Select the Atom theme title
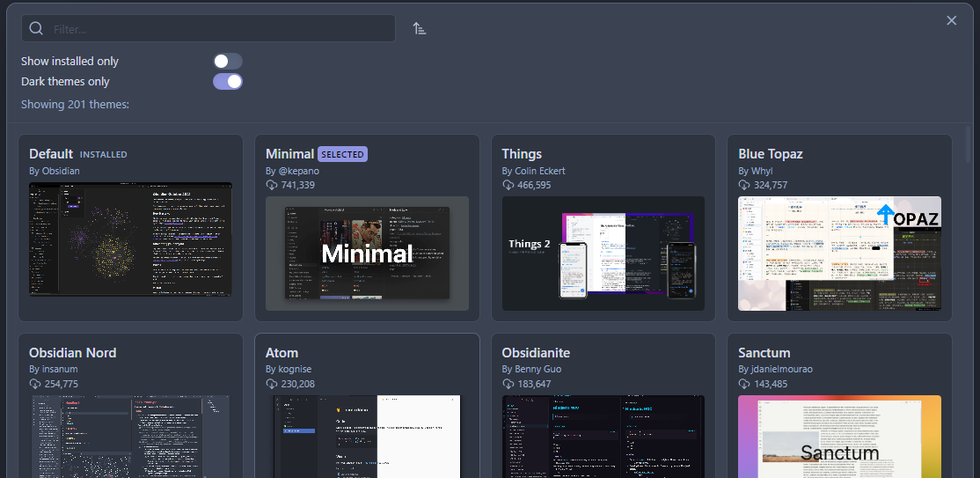Screen dimensions: 980x478 tap(282, 353)
